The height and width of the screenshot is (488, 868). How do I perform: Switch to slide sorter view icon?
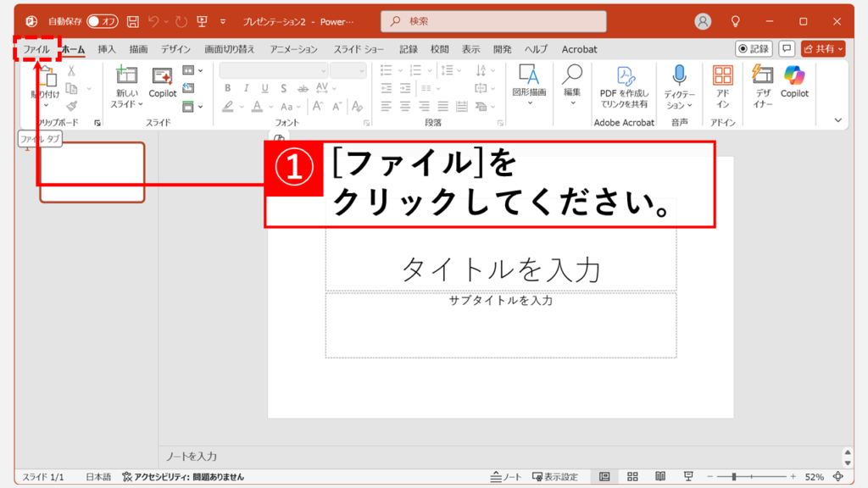(632, 477)
